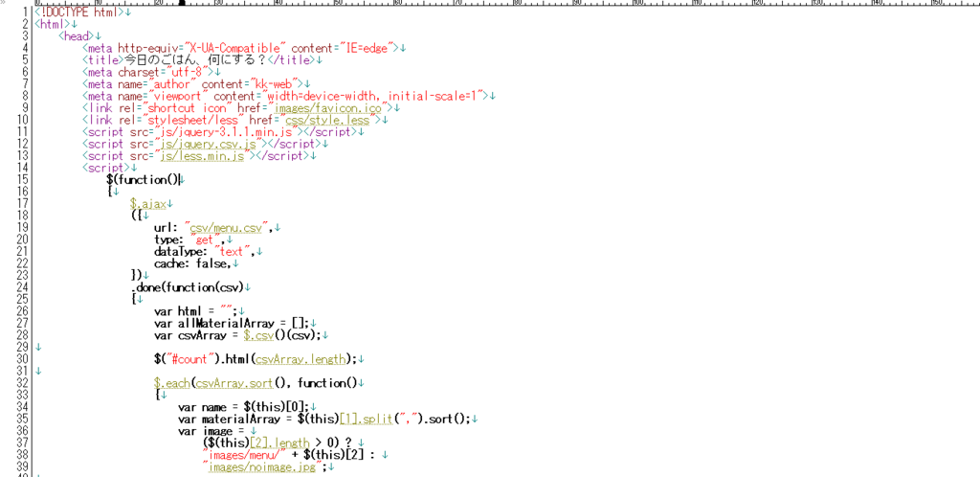Image resolution: width=980 pixels, height=477 pixels.
Task: Select line number 1 in the gutter
Action: coord(24,12)
